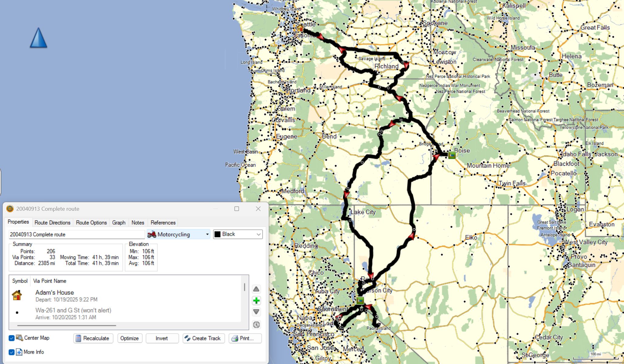This screenshot has height=364, width=624.
Task: Open the Motorcycling activity dropdown
Action: click(178, 234)
